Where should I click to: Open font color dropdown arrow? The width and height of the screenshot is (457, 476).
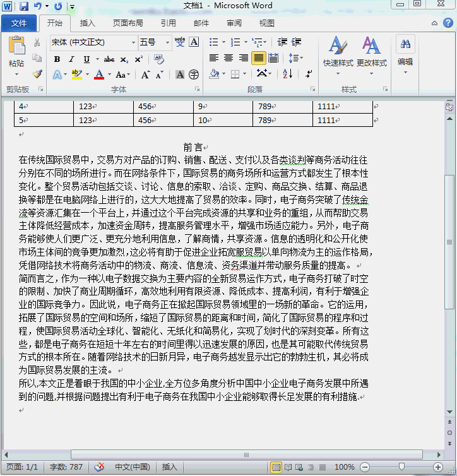tap(110, 74)
